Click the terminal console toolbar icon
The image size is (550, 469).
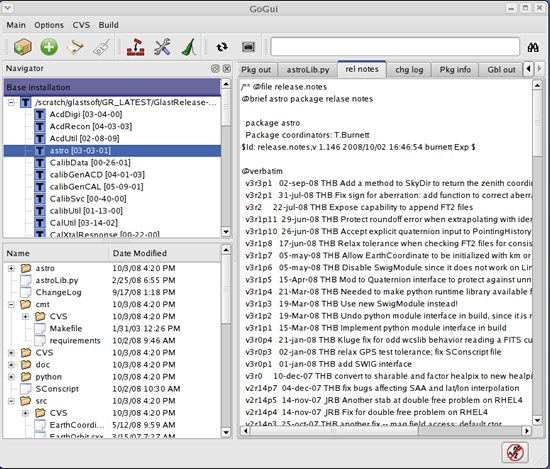click(248, 47)
